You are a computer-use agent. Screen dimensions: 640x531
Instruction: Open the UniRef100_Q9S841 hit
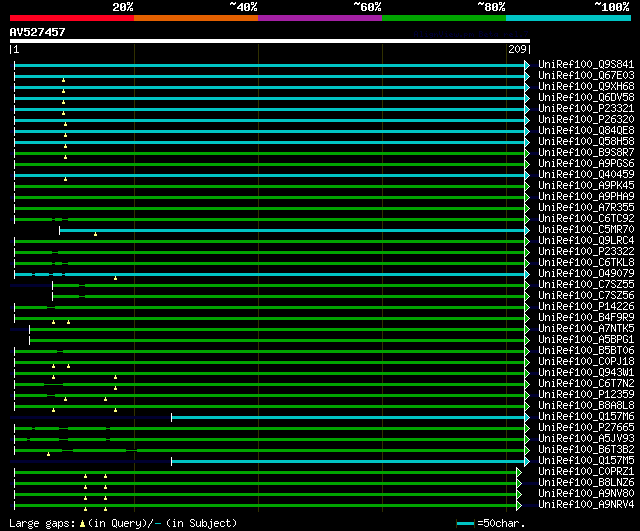coord(586,64)
